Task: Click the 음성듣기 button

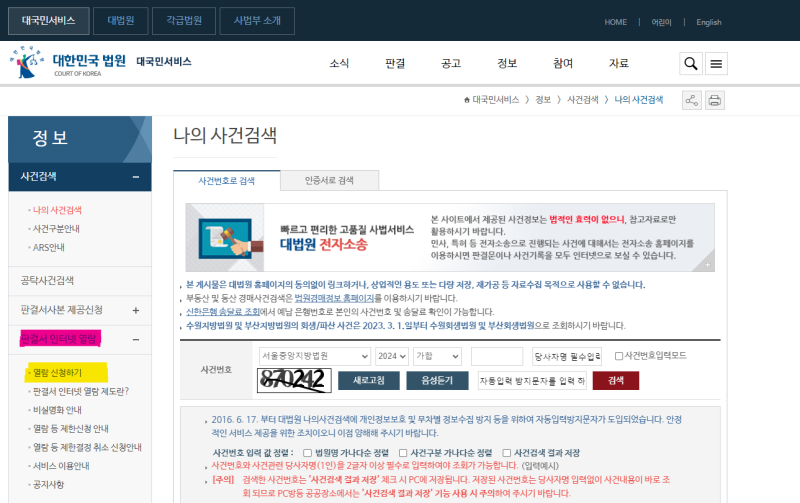Action: coord(437,381)
